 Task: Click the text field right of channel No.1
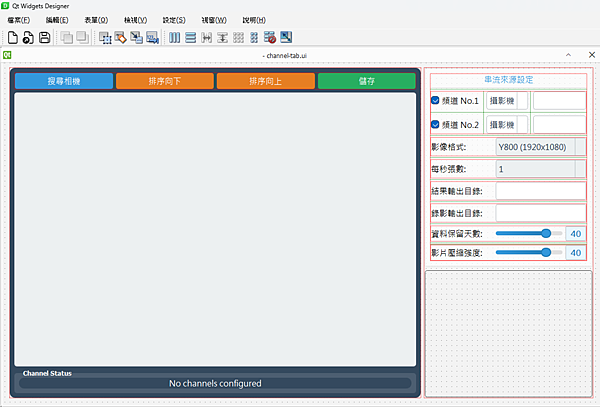click(559, 101)
